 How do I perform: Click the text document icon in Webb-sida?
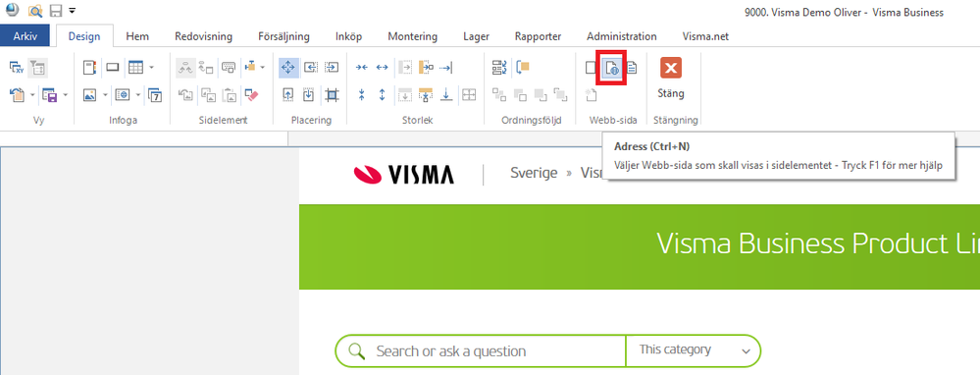[632, 68]
